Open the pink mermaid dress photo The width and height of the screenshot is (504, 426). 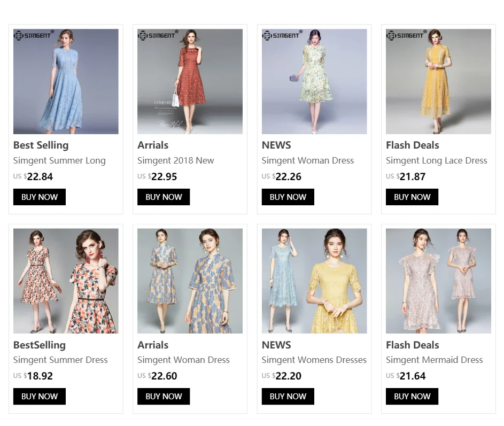point(438,281)
